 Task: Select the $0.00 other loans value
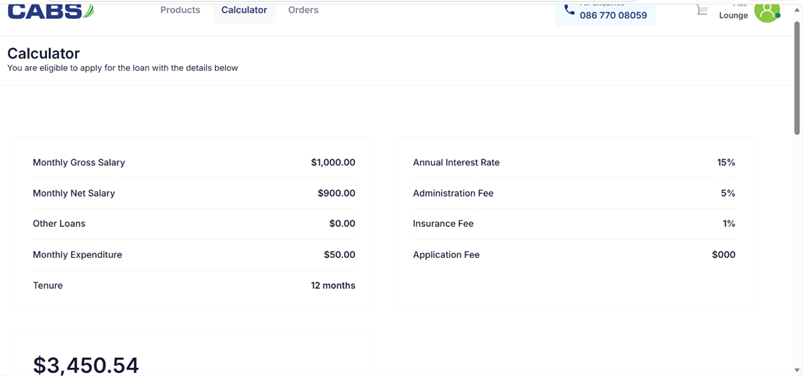click(x=342, y=224)
